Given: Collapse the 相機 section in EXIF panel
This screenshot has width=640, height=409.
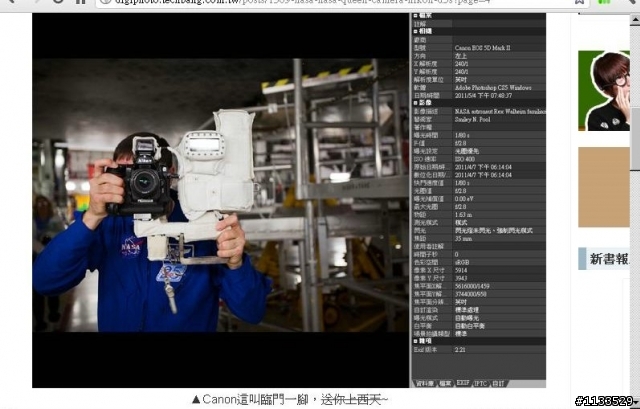Looking at the screenshot, I should pos(415,31).
